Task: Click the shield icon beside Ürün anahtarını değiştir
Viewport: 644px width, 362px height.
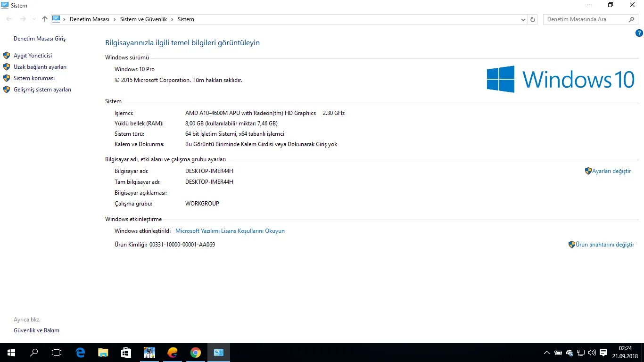Action: coord(571,245)
